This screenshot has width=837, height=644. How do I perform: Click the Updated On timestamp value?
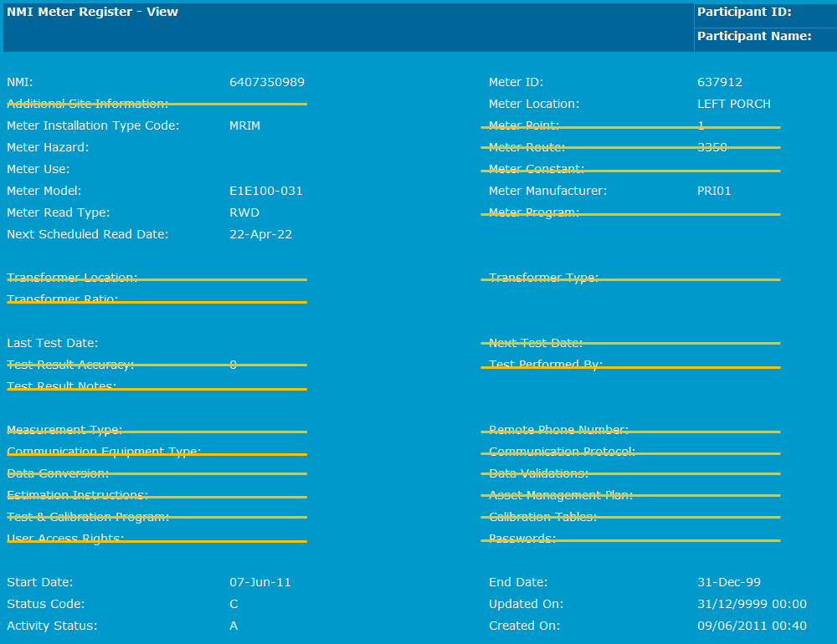coord(751,604)
